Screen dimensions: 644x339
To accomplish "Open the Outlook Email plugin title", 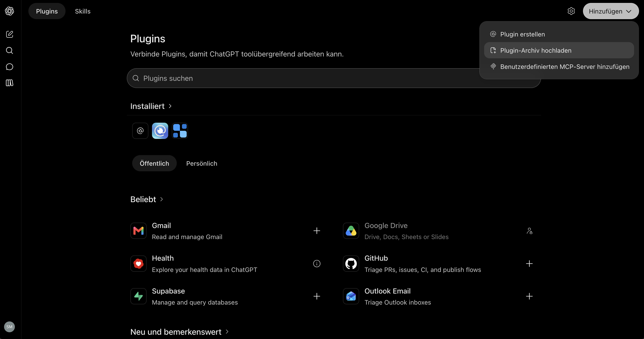I will [x=388, y=291].
